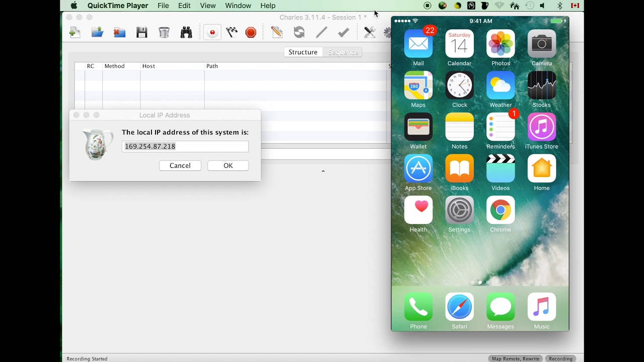Open the View menu
The image size is (644, 362).
pos(208,6)
